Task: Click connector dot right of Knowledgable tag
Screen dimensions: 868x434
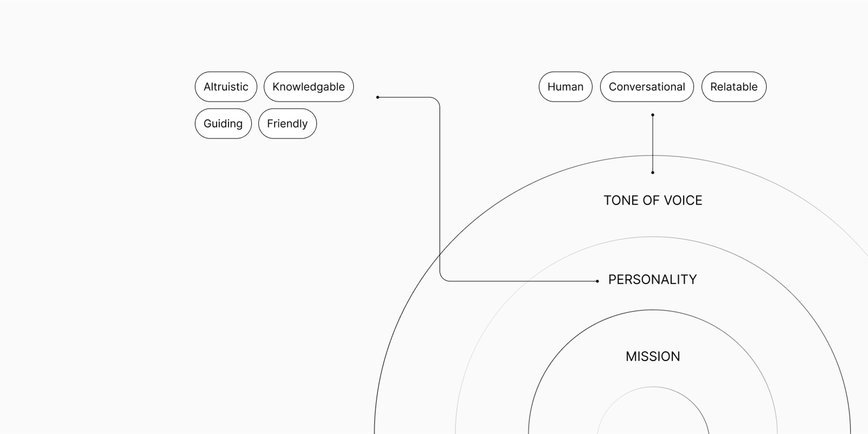Action: (378, 97)
